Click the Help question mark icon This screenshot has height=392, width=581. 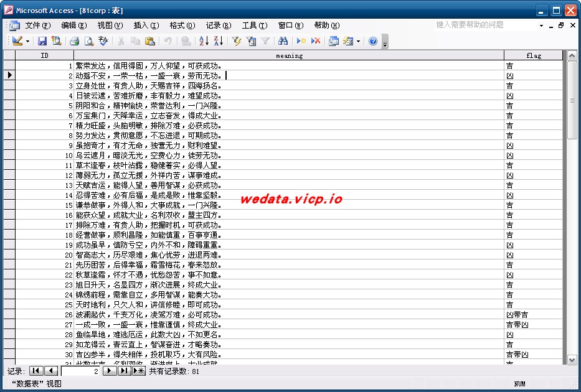tap(373, 41)
